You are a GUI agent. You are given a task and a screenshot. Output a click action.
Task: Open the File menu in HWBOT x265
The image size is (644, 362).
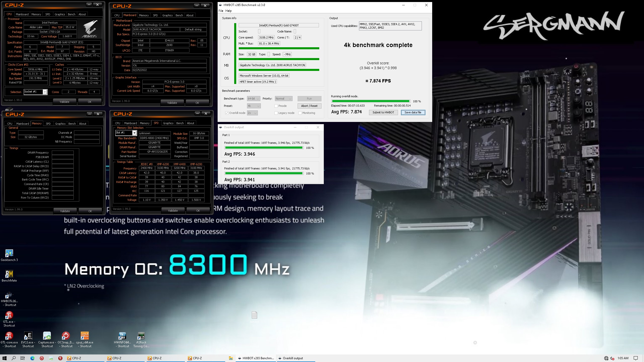(x=221, y=11)
